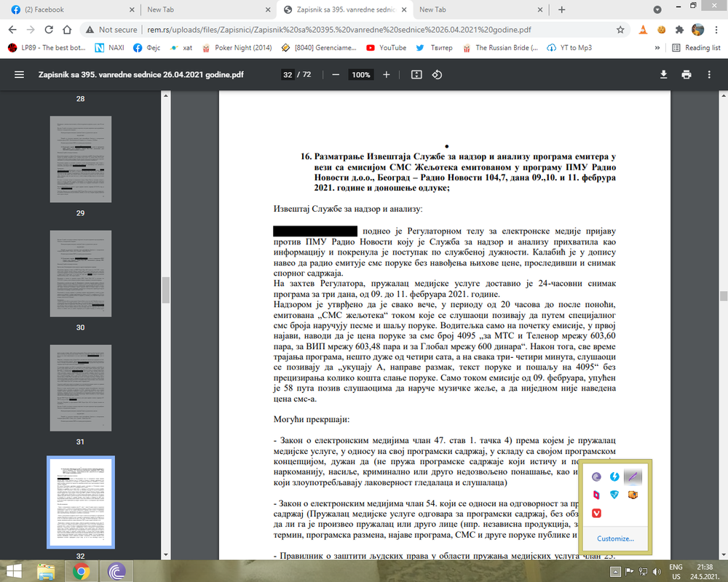This screenshot has width=728, height=582.
Task: Click the Vivaldi icon in tray popup
Action: tap(597, 513)
